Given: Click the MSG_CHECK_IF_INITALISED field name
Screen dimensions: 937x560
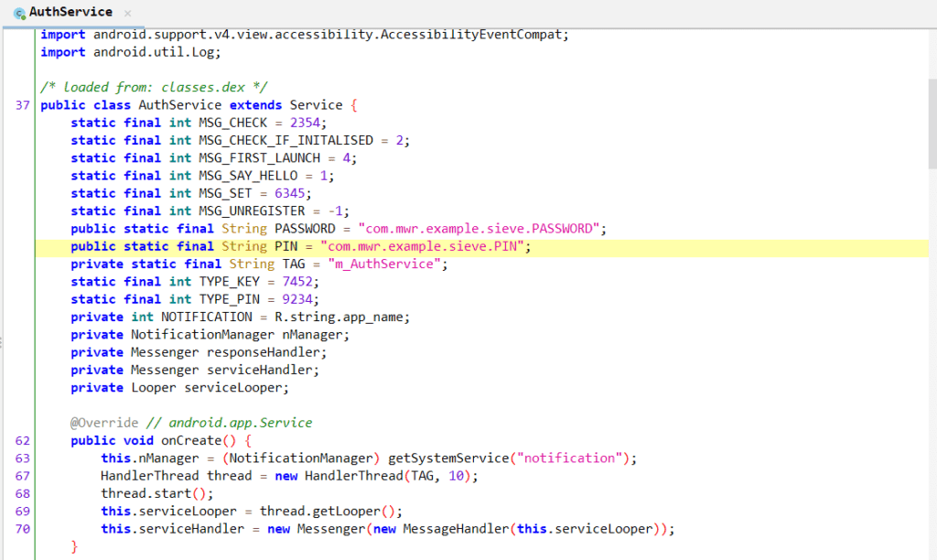Looking at the screenshot, I should [285, 140].
